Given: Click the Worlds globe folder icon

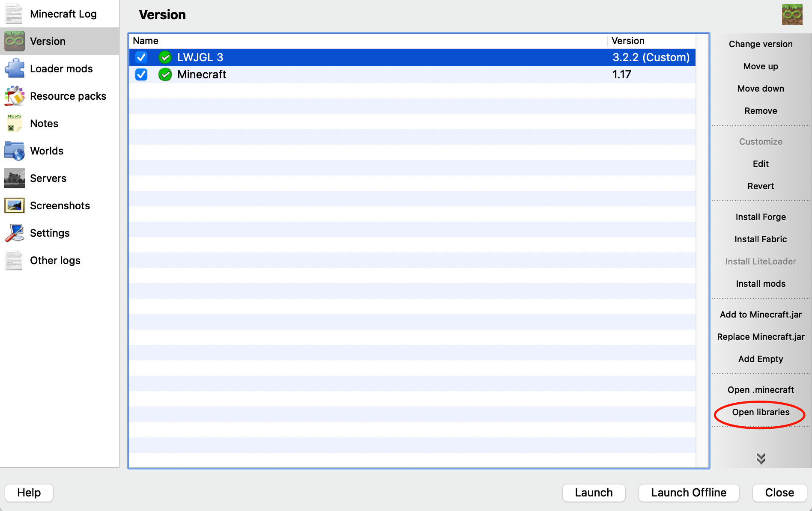Looking at the screenshot, I should click(x=14, y=151).
